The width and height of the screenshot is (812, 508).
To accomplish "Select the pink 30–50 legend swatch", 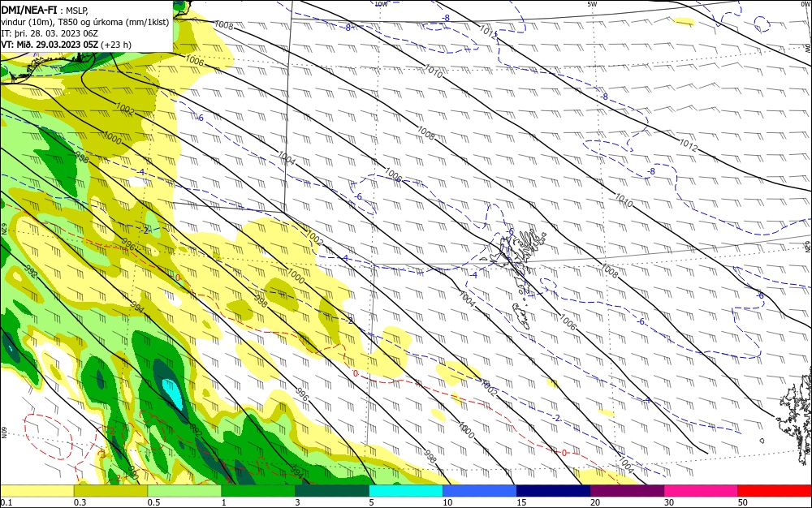I will tap(702, 491).
